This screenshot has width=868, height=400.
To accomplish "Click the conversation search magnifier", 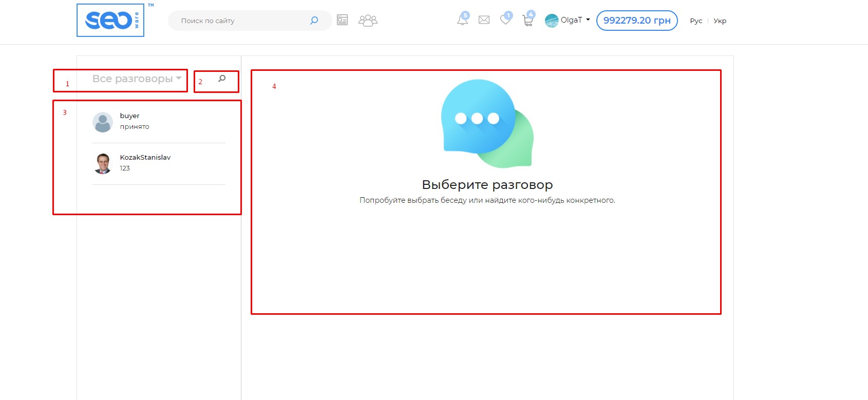I will (x=222, y=79).
